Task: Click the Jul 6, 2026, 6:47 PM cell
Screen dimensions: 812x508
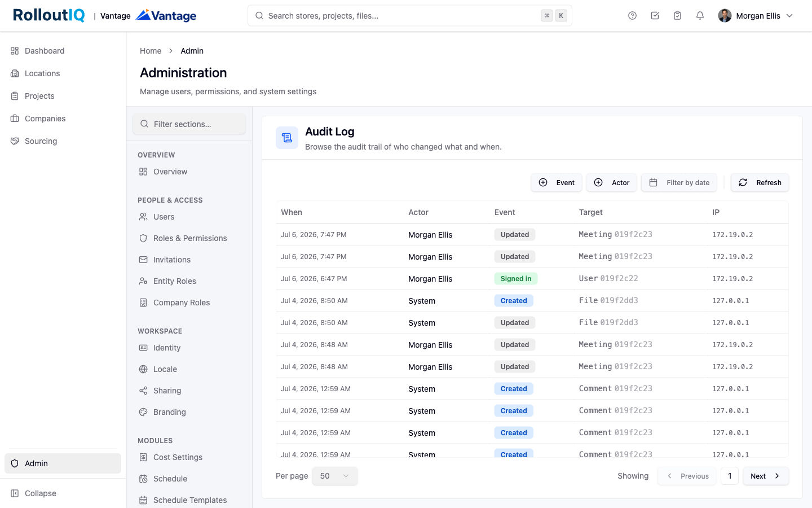Action: 314,279
